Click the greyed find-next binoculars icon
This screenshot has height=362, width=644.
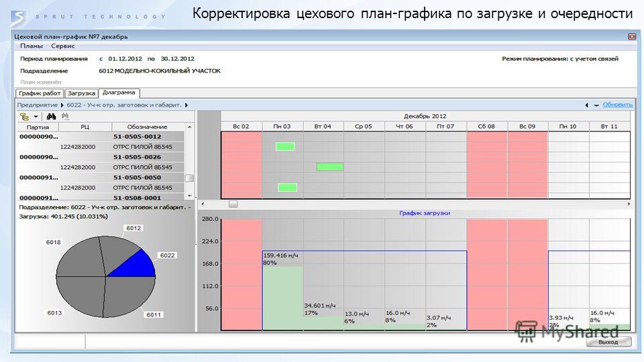click(65, 117)
